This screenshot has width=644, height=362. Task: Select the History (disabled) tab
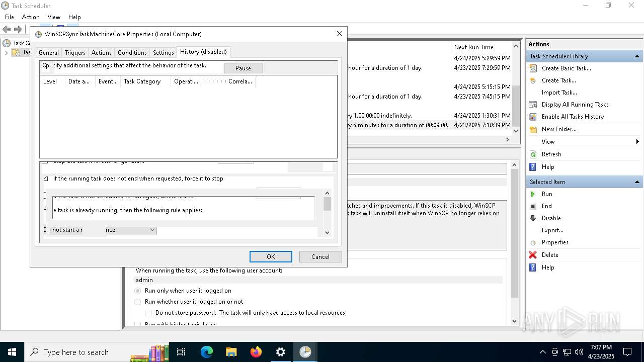click(x=203, y=52)
